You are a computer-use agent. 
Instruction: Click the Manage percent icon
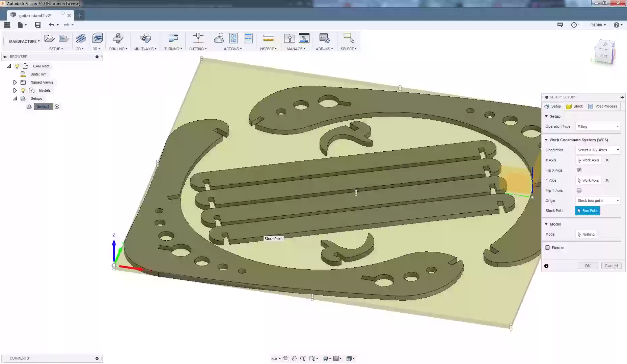point(304,38)
